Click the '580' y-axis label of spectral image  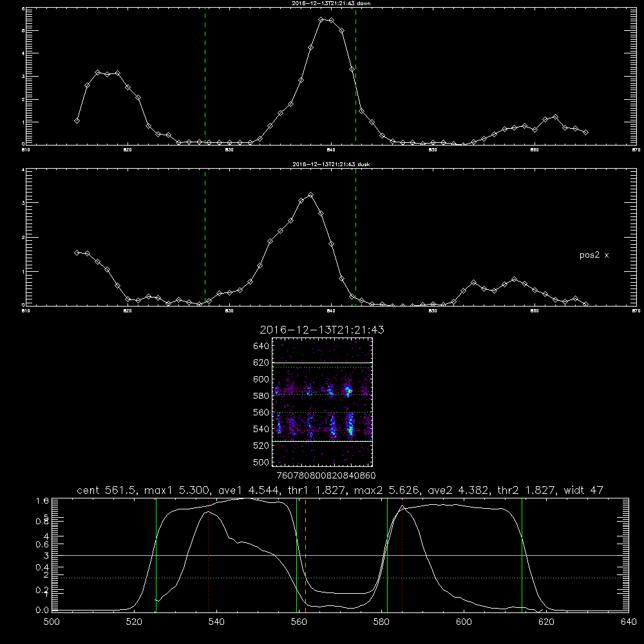point(261,396)
